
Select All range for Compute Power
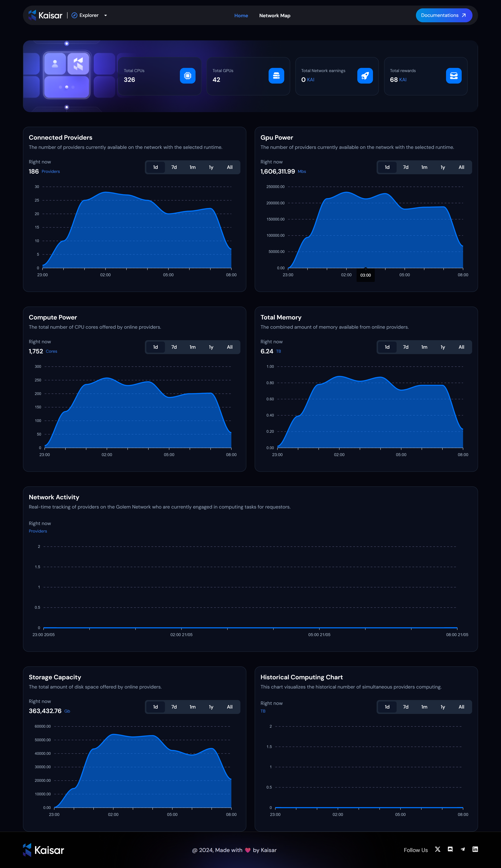tap(229, 347)
